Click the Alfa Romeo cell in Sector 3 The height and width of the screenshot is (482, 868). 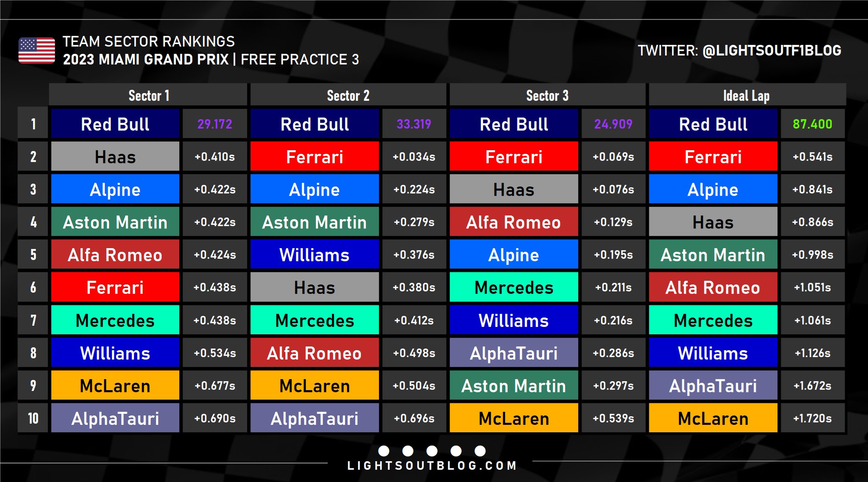click(x=514, y=222)
